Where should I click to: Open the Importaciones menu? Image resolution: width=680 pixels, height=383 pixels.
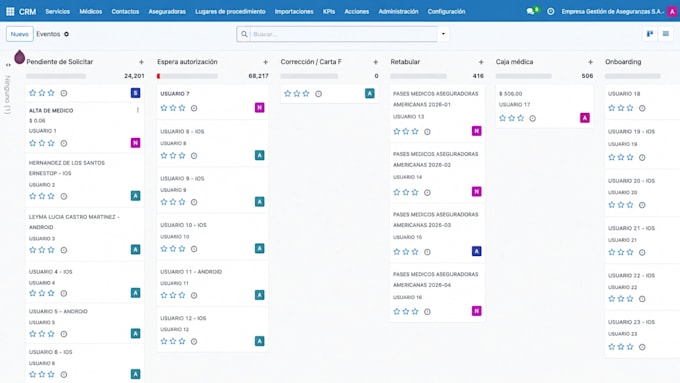coord(294,12)
